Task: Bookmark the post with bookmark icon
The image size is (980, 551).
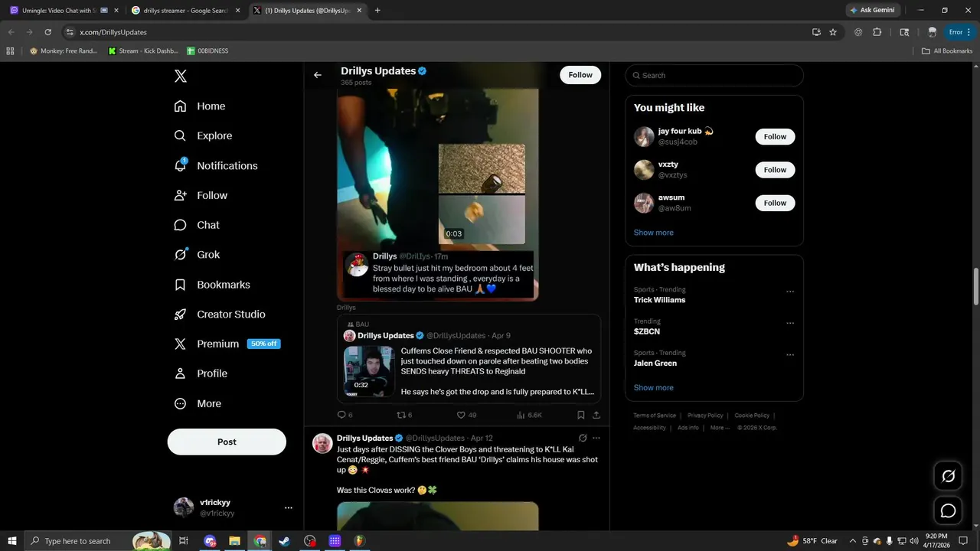Action: tap(581, 415)
